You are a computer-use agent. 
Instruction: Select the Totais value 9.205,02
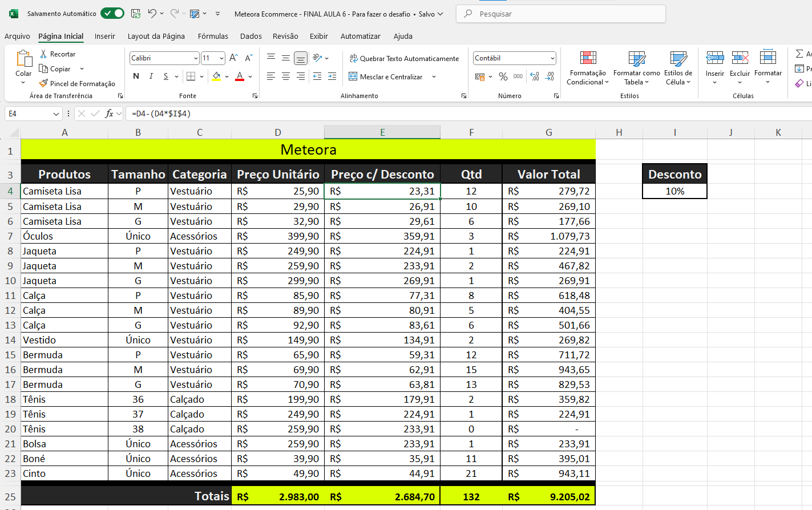549,497
